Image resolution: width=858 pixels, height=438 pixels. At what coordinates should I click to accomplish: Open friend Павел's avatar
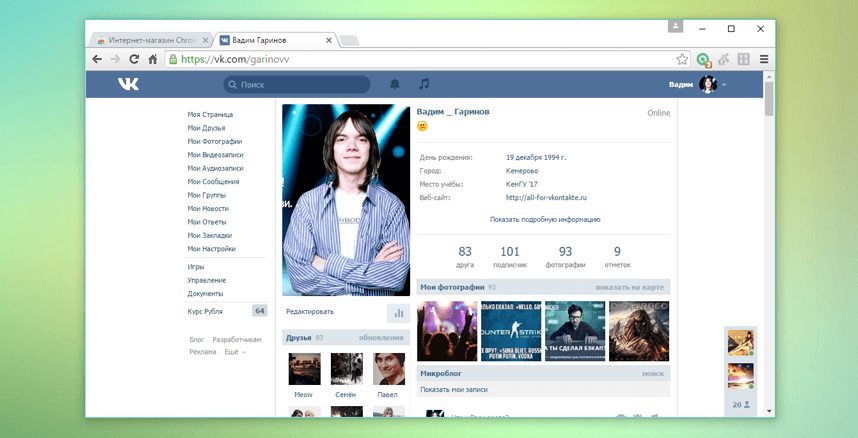tap(389, 369)
